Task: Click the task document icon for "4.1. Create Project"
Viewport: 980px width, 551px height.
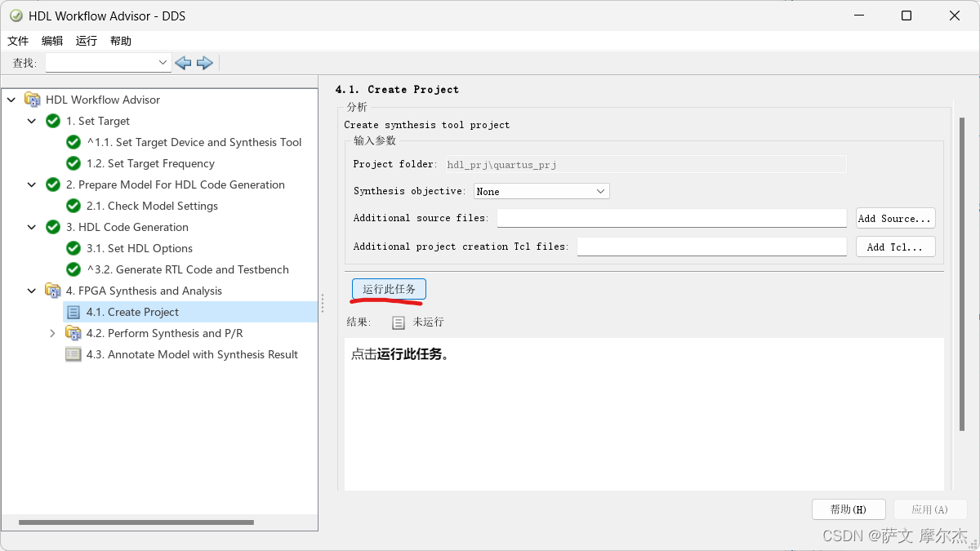Action: click(x=73, y=312)
